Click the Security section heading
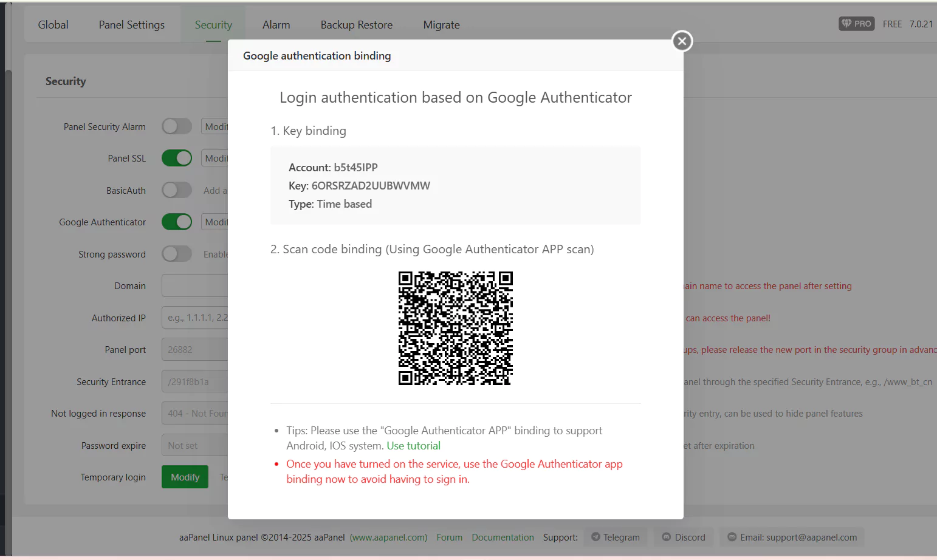This screenshot has width=937, height=560. click(66, 81)
